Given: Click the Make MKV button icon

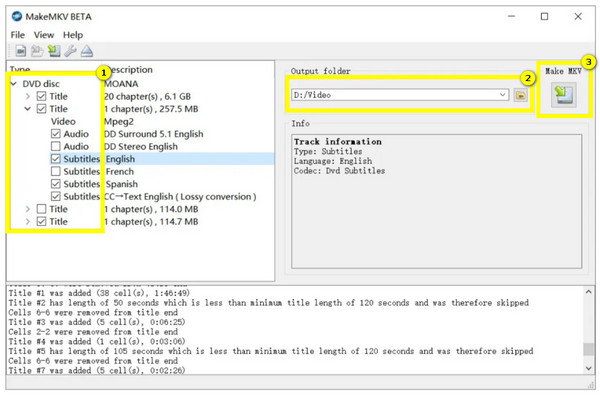Looking at the screenshot, I should [x=564, y=95].
